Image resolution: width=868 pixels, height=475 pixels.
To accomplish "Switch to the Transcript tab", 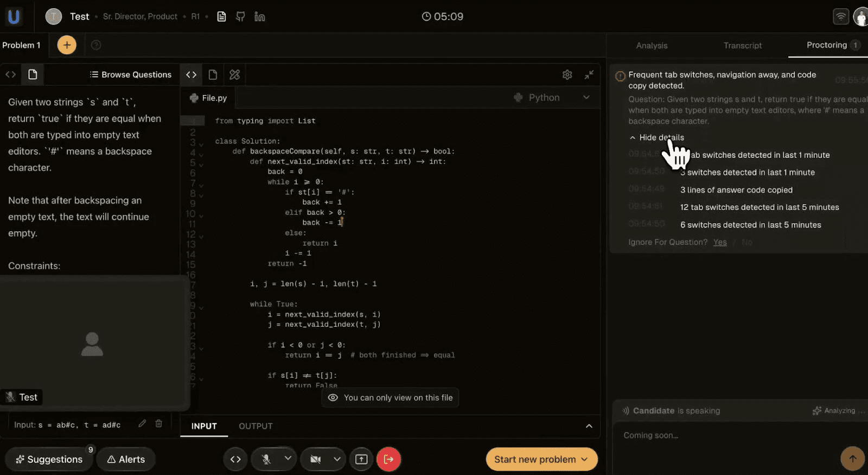I will [743, 46].
